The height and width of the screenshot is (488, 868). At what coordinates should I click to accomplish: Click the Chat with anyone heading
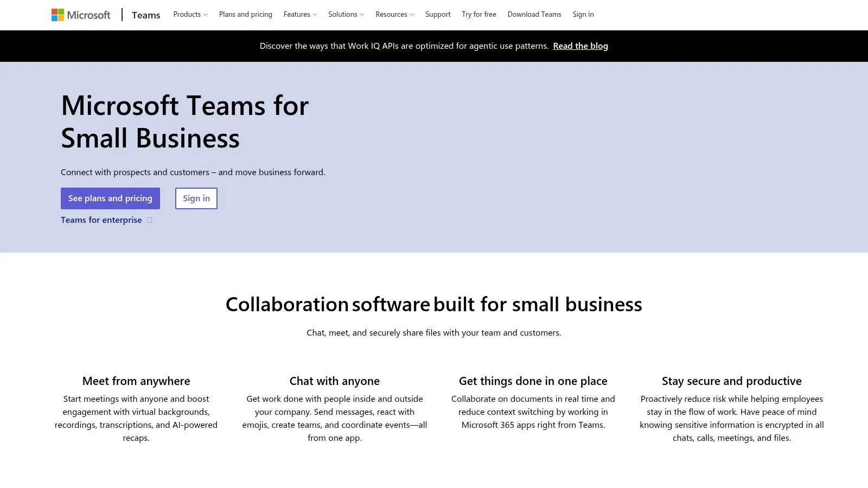pyautogui.click(x=335, y=381)
